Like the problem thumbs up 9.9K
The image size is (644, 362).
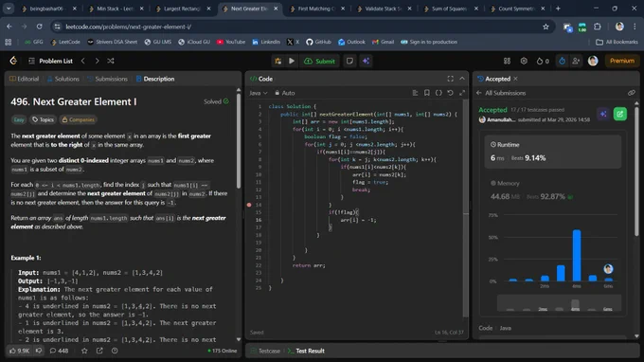pyautogui.click(x=19, y=351)
